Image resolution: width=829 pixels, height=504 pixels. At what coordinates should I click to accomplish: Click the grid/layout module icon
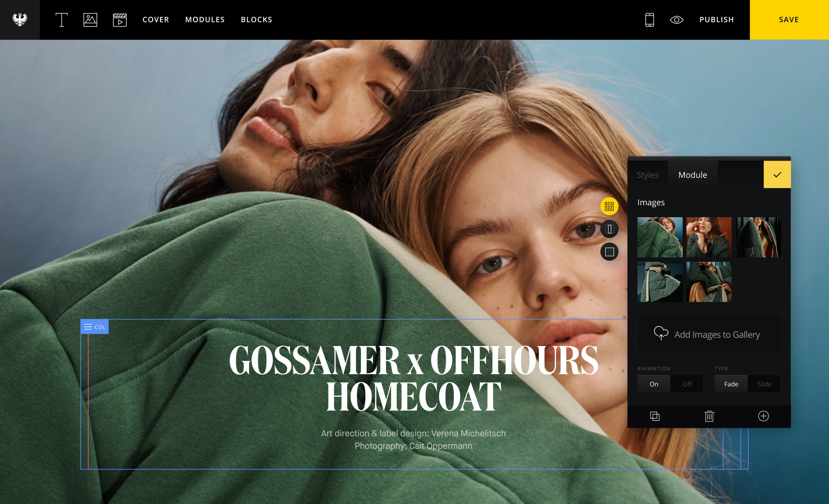point(610,206)
